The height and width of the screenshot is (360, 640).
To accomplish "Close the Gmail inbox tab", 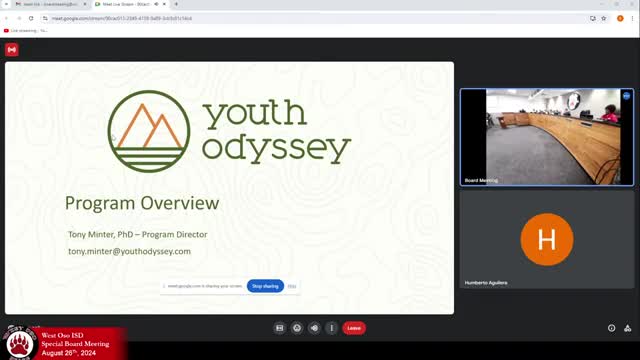I will (85, 4).
